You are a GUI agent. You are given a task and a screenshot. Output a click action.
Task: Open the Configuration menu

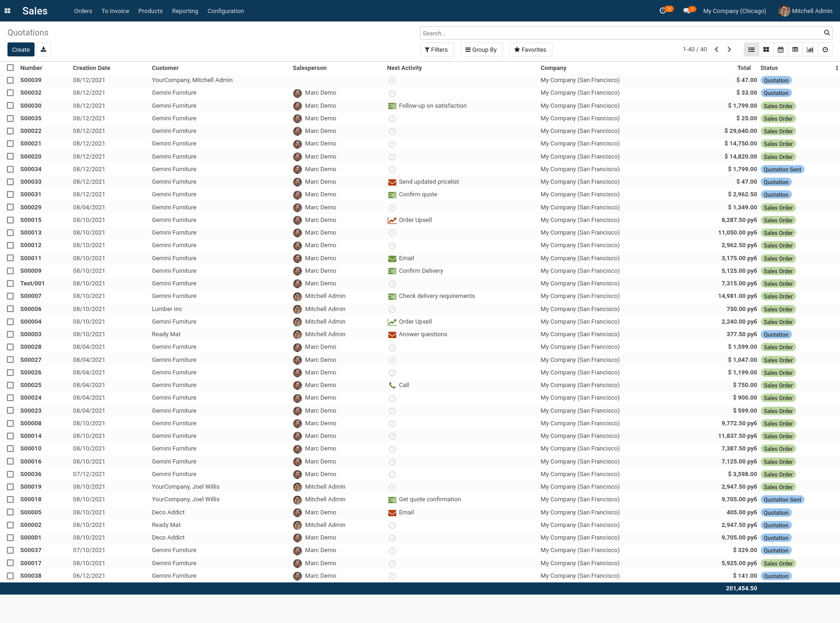(225, 11)
